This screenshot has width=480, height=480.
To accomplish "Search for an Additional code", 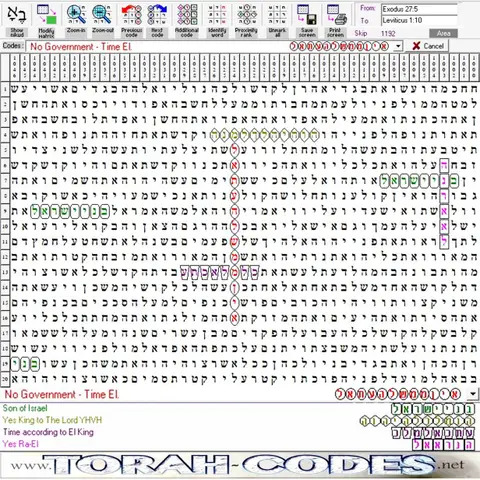I will pyautogui.click(x=187, y=21).
